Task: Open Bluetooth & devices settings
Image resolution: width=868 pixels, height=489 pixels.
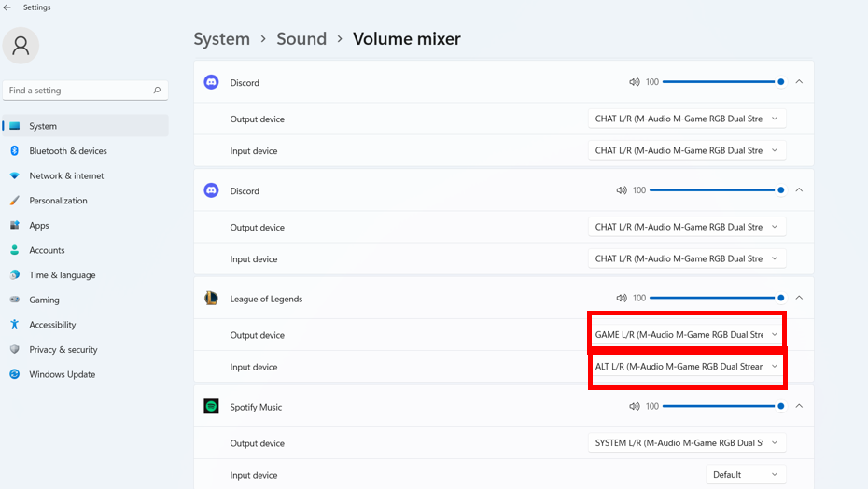Action: [85, 150]
